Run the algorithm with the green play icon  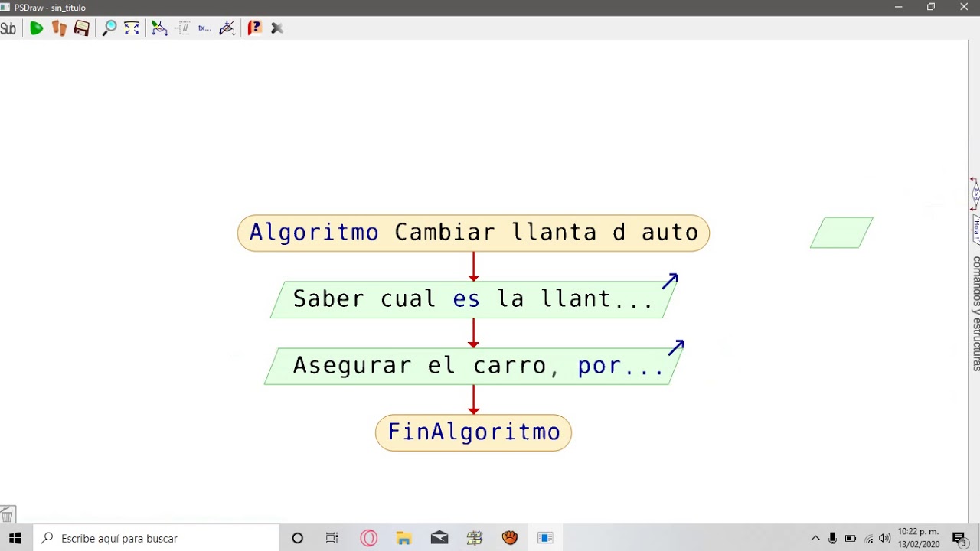click(x=36, y=28)
